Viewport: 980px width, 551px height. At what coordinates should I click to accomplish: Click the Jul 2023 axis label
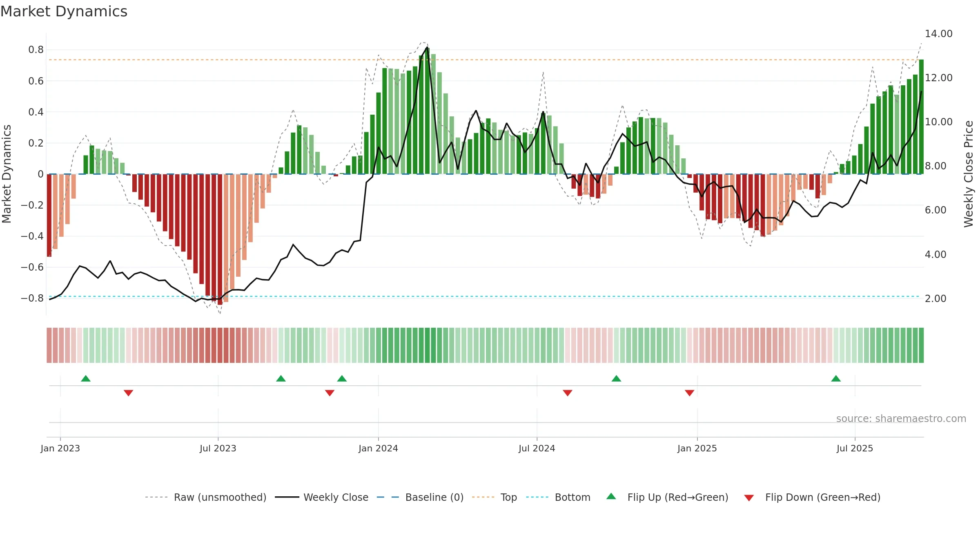218,448
